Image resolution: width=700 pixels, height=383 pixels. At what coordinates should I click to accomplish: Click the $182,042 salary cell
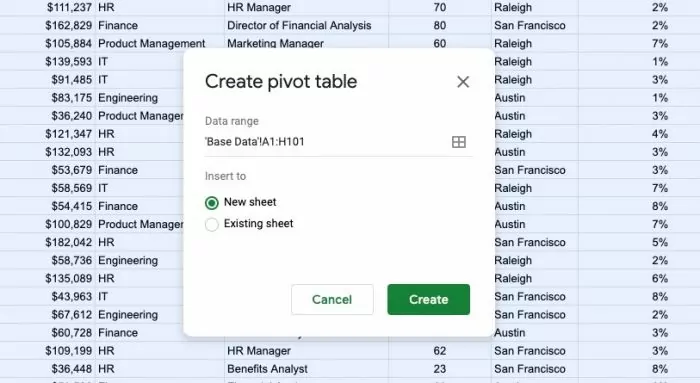pos(47,242)
